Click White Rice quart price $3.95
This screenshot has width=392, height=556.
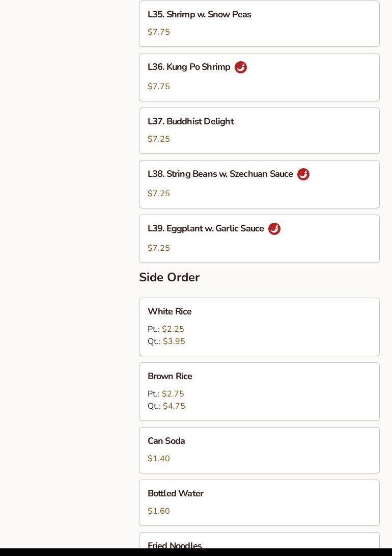(174, 341)
